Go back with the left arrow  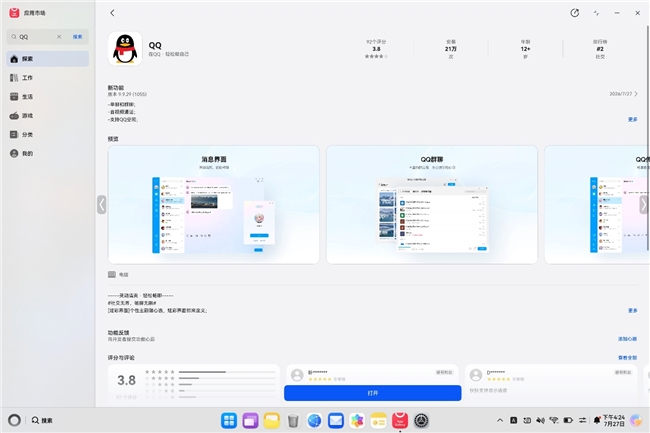[x=112, y=13]
